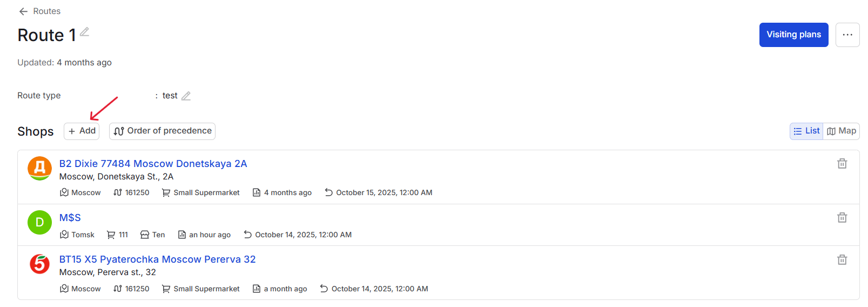Delete the B2 Dixie shop from route
The height and width of the screenshot is (307, 868).
(842, 163)
